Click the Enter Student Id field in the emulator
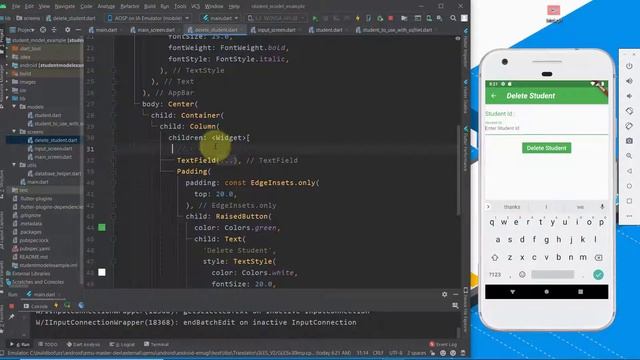The image size is (640, 360). coord(546,128)
